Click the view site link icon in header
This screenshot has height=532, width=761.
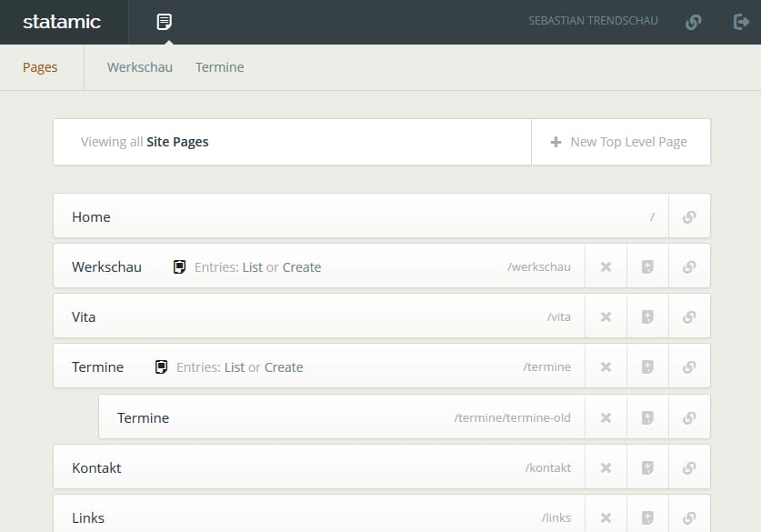click(x=693, y=22)
